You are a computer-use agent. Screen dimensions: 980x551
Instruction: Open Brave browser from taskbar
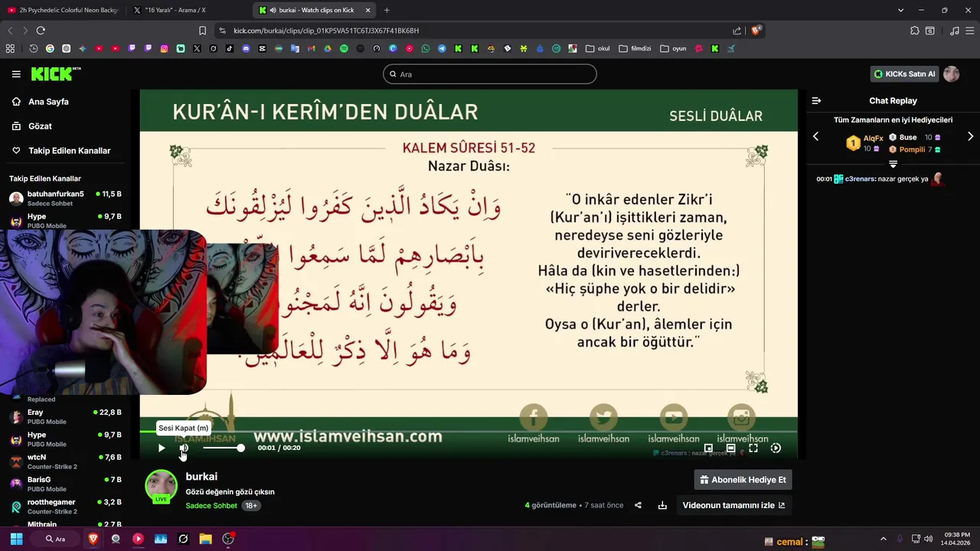pyautogui.click(x=93, y=539)
